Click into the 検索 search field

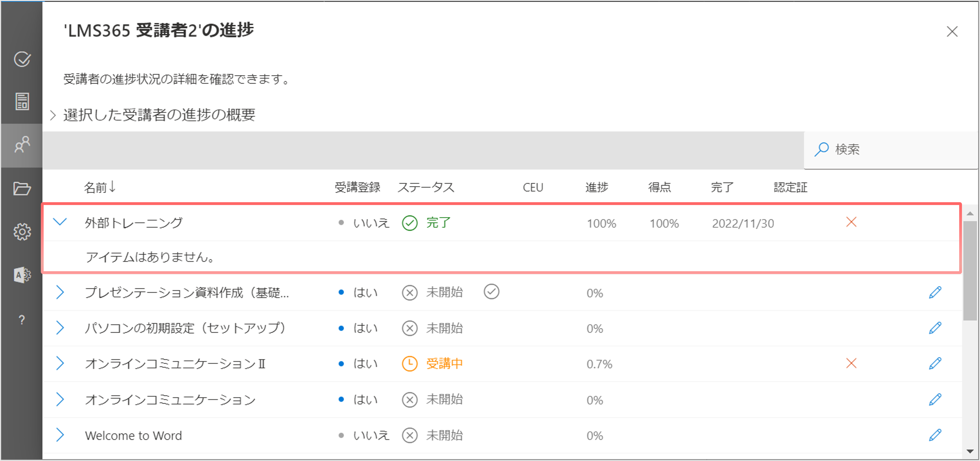pyautogui.click(x=894, y=150)
